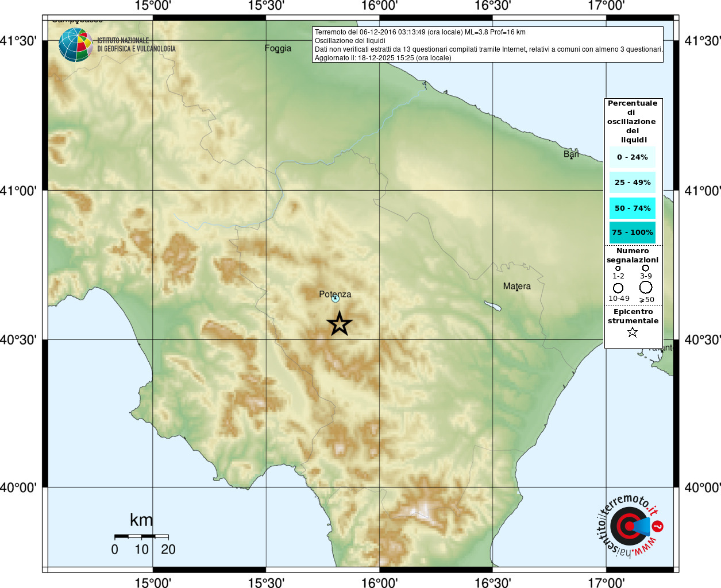This screenshot has height=588, width=721.
Task: Click the 40°30' label on the left axis
Action: (x=18, y=339)
